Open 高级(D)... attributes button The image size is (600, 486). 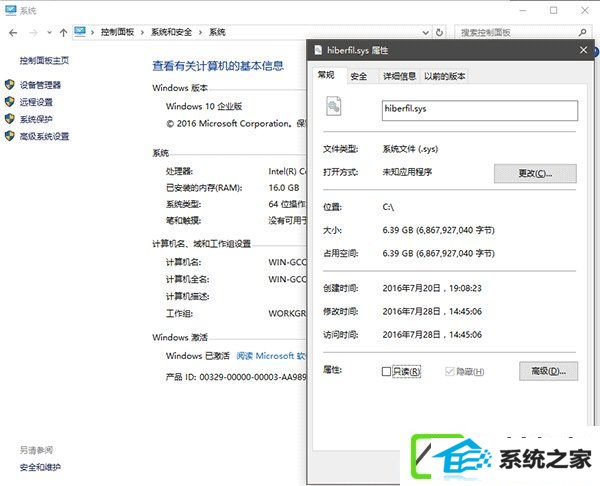click(548, 371)
